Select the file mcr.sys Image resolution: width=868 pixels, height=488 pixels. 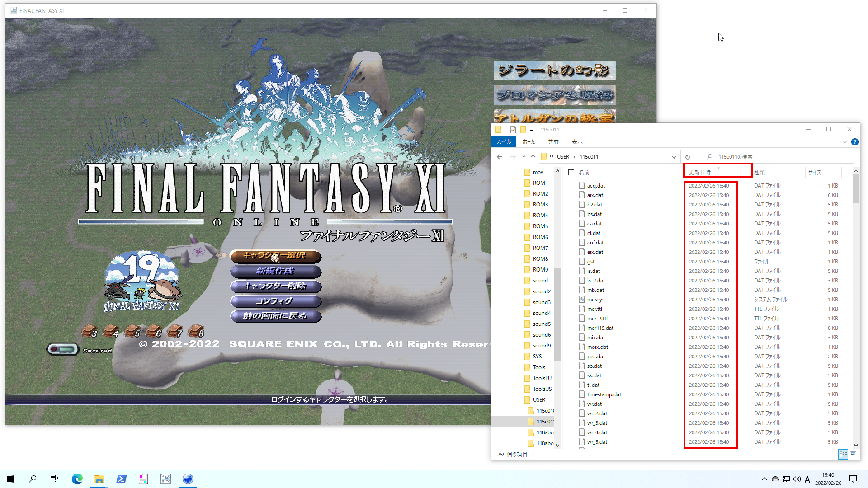[595, 300]
